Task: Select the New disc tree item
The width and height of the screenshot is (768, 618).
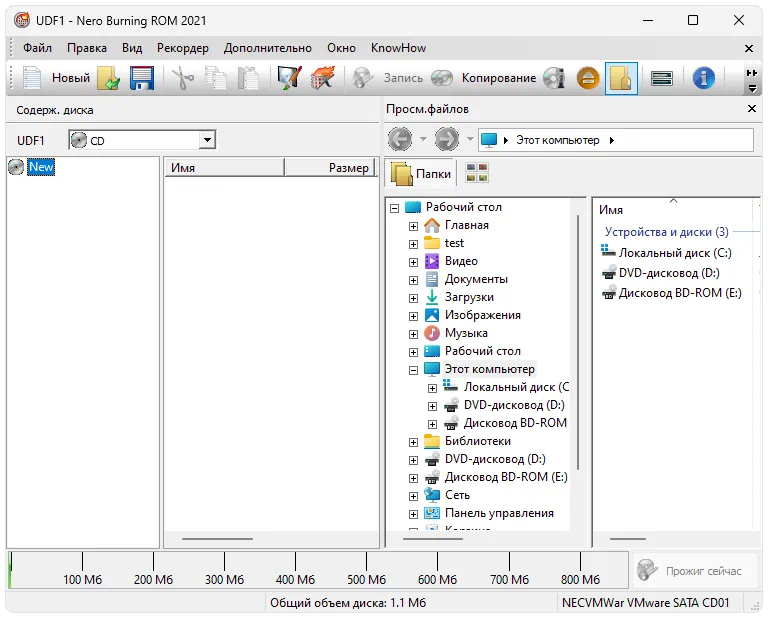Action: 41,167
